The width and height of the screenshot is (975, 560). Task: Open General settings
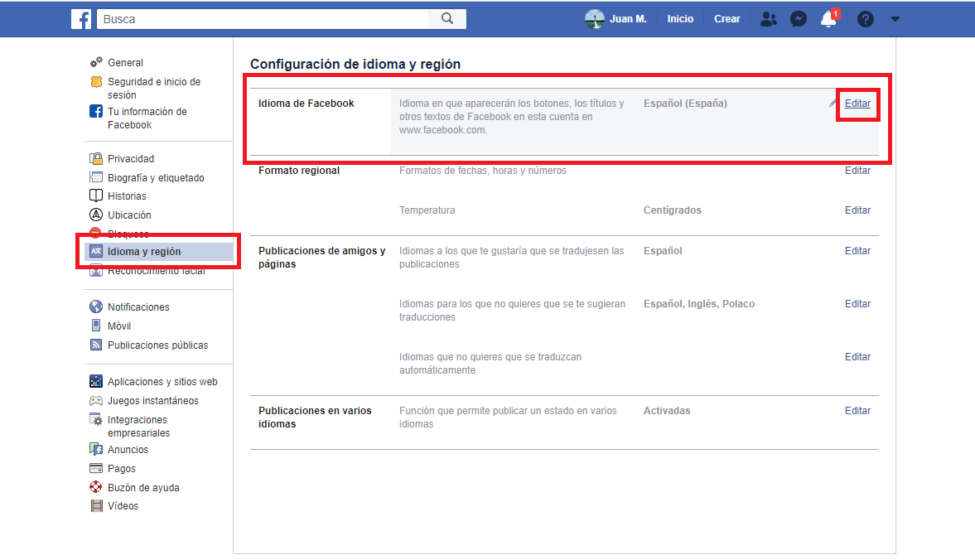[x=125, y=63]
